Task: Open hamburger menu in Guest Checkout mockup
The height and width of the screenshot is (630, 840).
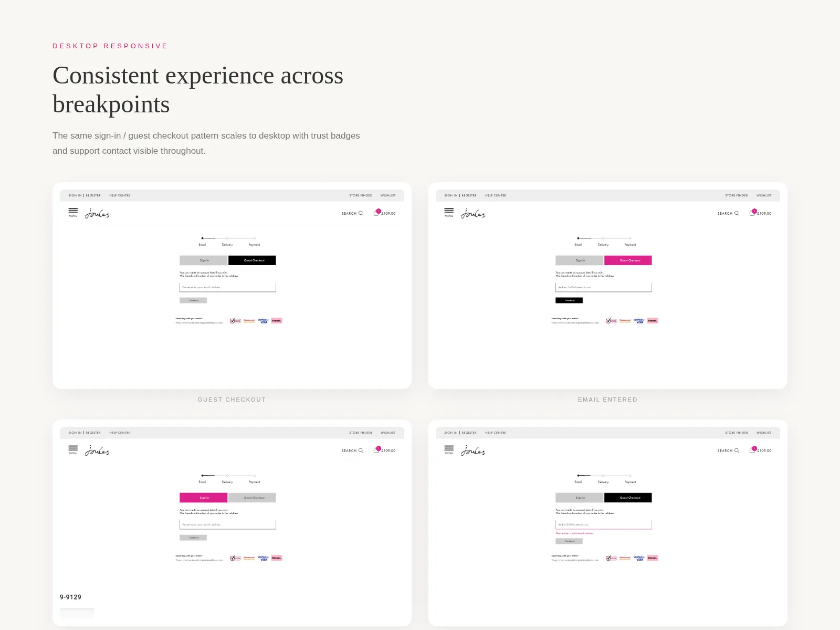Action: coord(73,213)
